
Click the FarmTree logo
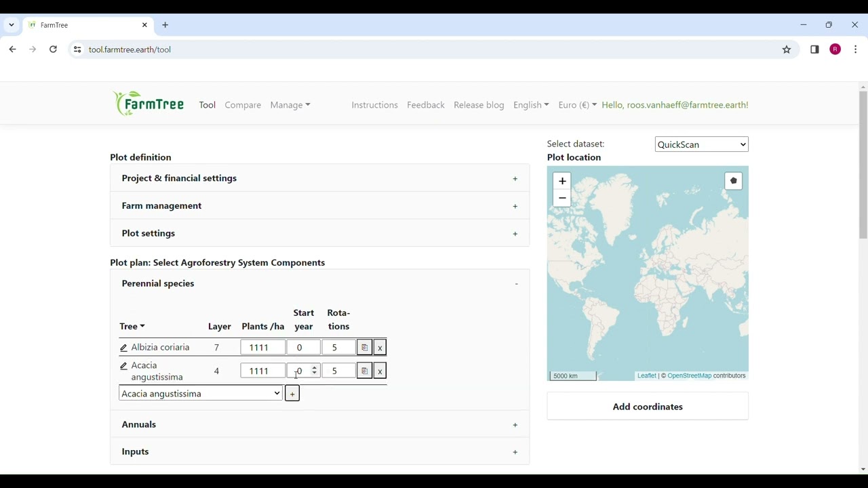(149, 104)
